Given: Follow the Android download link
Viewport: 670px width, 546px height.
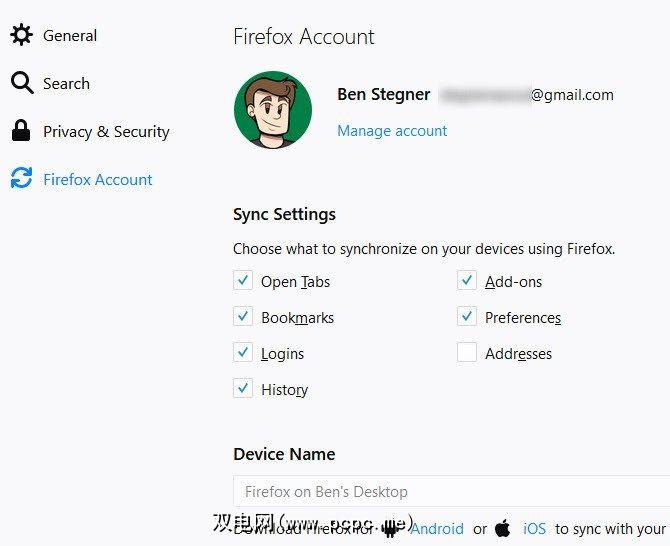Looking at the screenshot, I should coord(437,528).
